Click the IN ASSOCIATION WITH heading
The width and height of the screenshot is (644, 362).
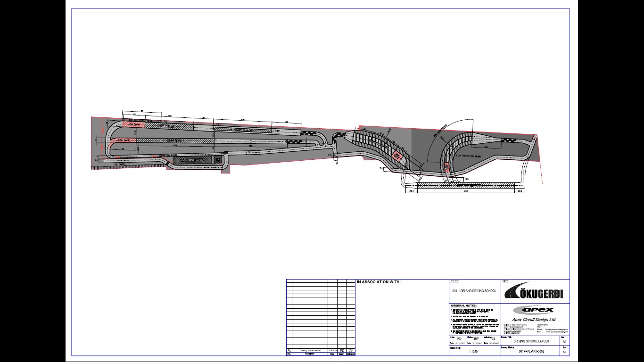point(378,282)
